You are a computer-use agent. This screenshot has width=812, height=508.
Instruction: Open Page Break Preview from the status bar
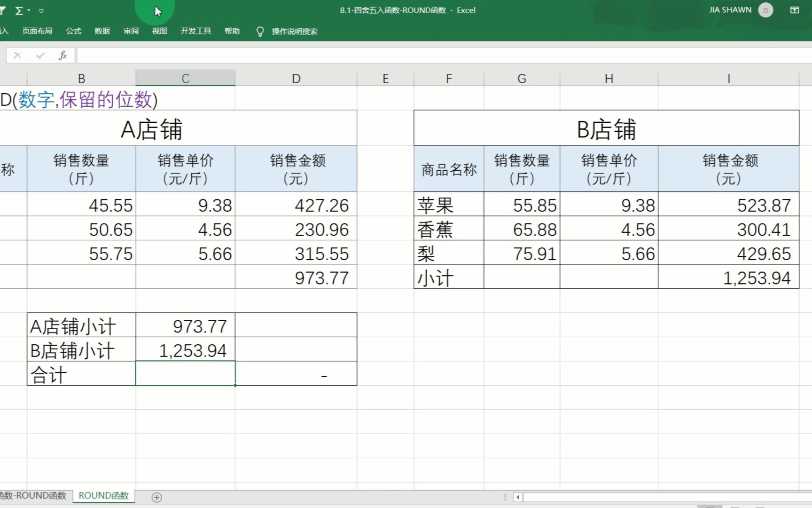[760, 506]
